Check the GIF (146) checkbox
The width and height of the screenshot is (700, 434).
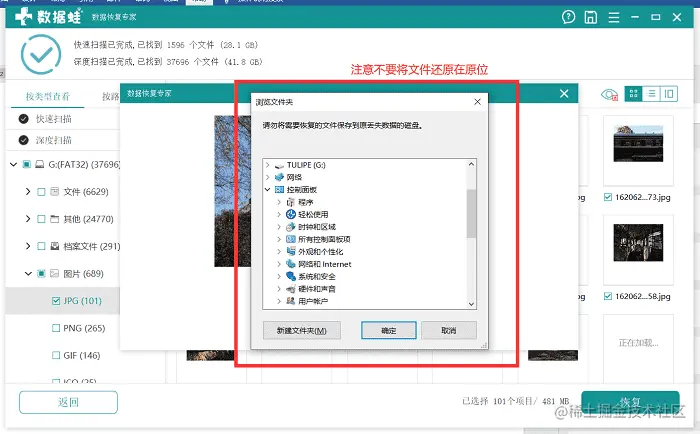click(56, 355)
